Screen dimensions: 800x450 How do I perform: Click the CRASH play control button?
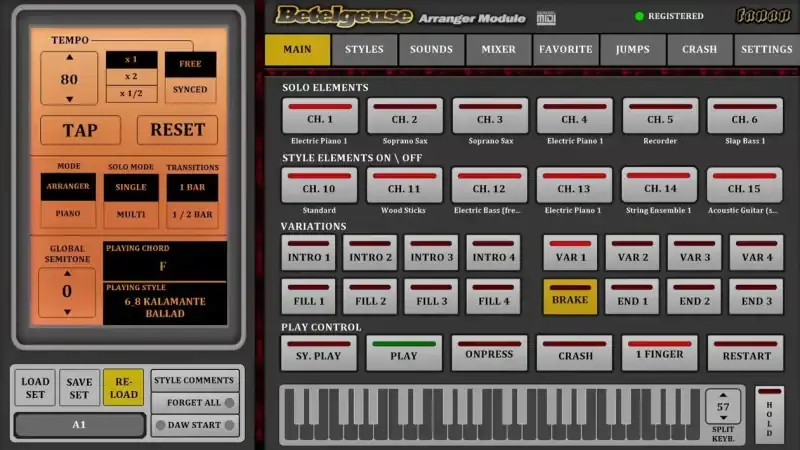tap(574, 353)
